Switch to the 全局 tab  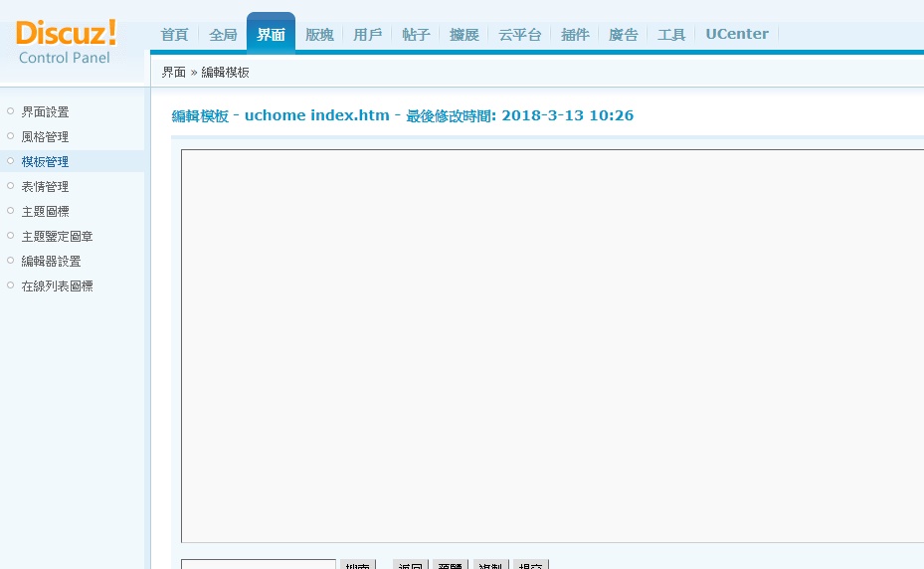tap(223, 35)
